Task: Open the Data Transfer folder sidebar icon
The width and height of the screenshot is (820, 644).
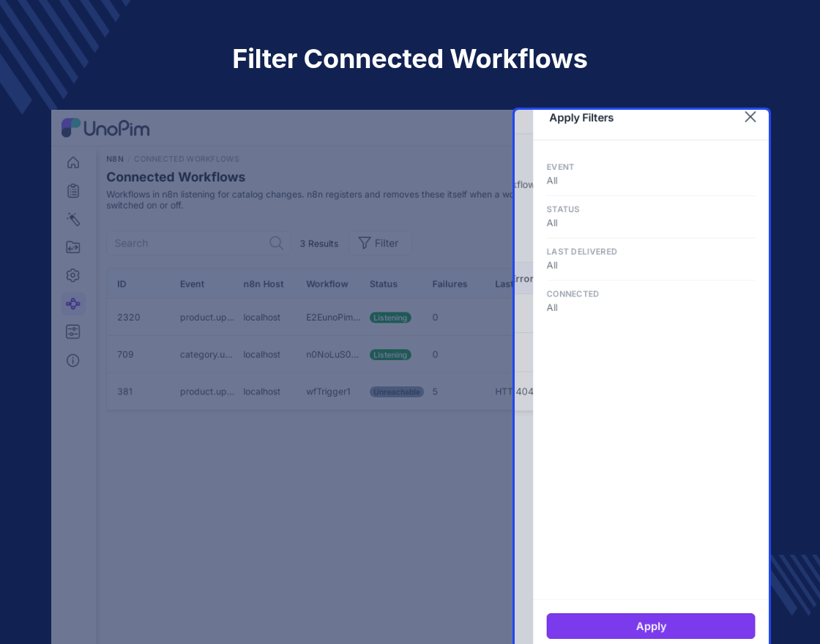Action: click(73, 247)
